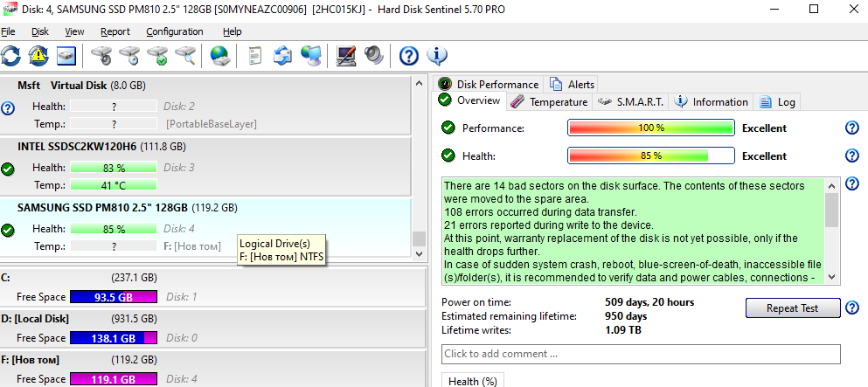Open the File menu

[8, 31]
